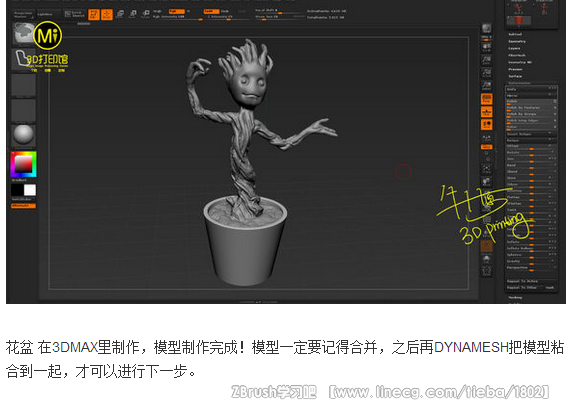Expand the FiberMesh section
Image resolution: width=586 pixels, height=409 pixels.
click(517, 55)
